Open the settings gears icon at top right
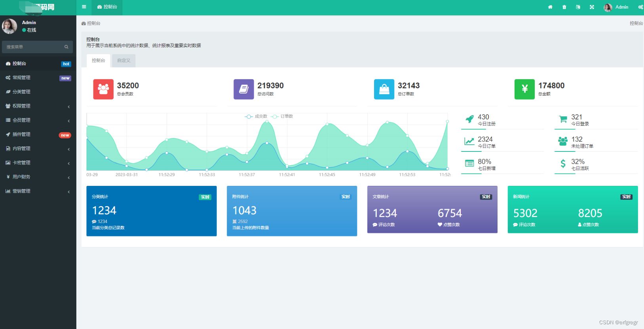 640,7
